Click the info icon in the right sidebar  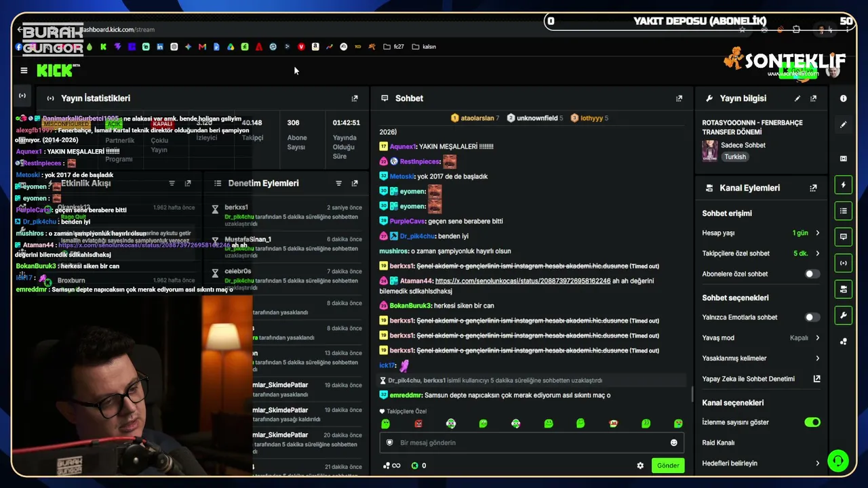844,98
